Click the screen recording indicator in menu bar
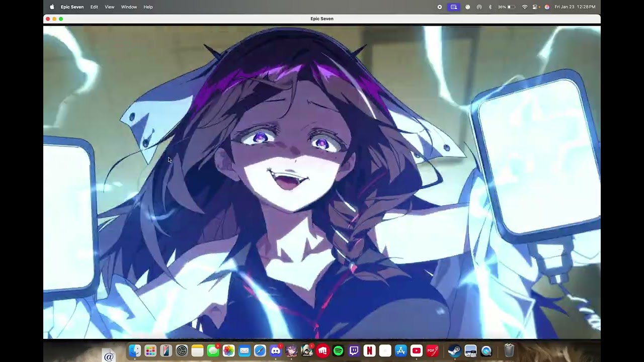Image resolution: width=644 pixels, height=362 pixels. (439, 7)
